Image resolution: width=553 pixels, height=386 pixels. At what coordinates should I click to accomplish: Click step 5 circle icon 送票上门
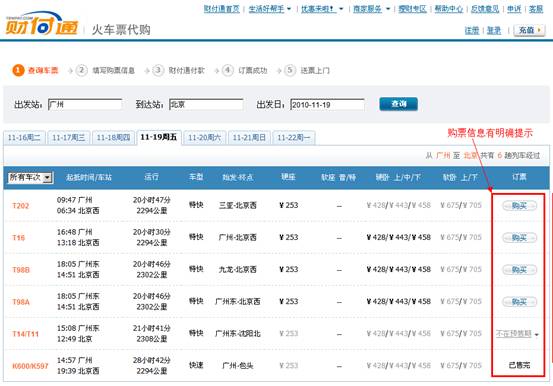290,70
